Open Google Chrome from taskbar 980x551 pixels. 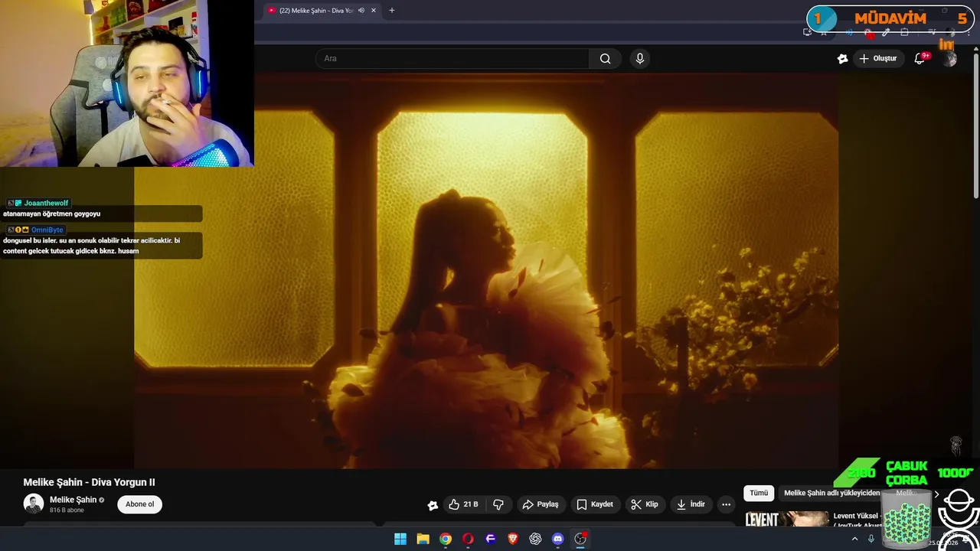tap(446, 539)
